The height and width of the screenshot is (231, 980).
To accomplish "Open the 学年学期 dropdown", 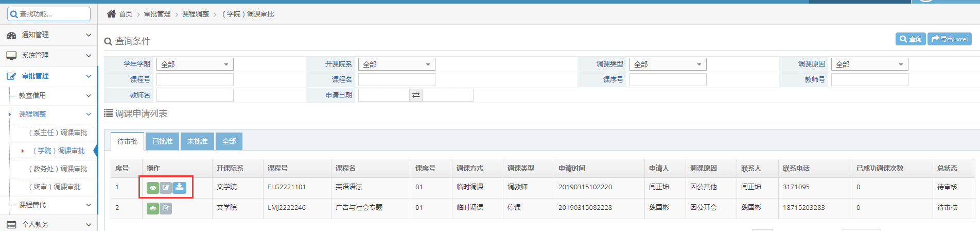I will (x=195, y=64).
